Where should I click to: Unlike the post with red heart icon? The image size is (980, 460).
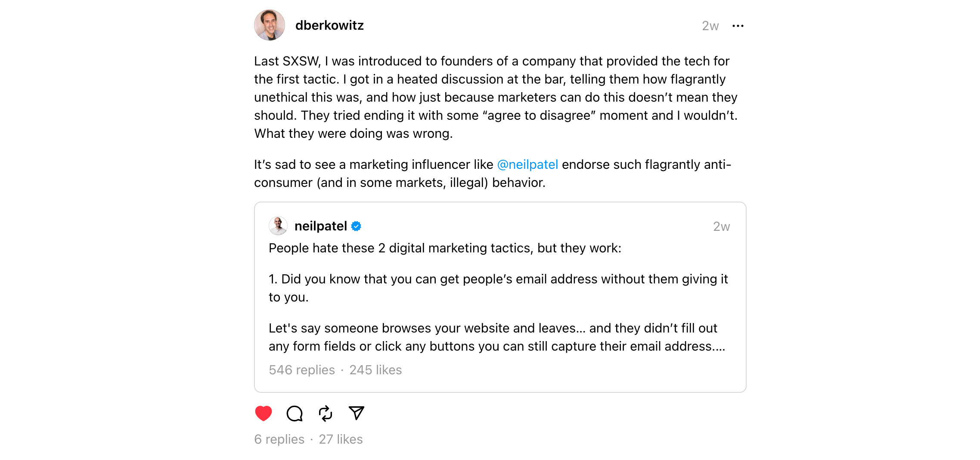[x=264, y=413]
